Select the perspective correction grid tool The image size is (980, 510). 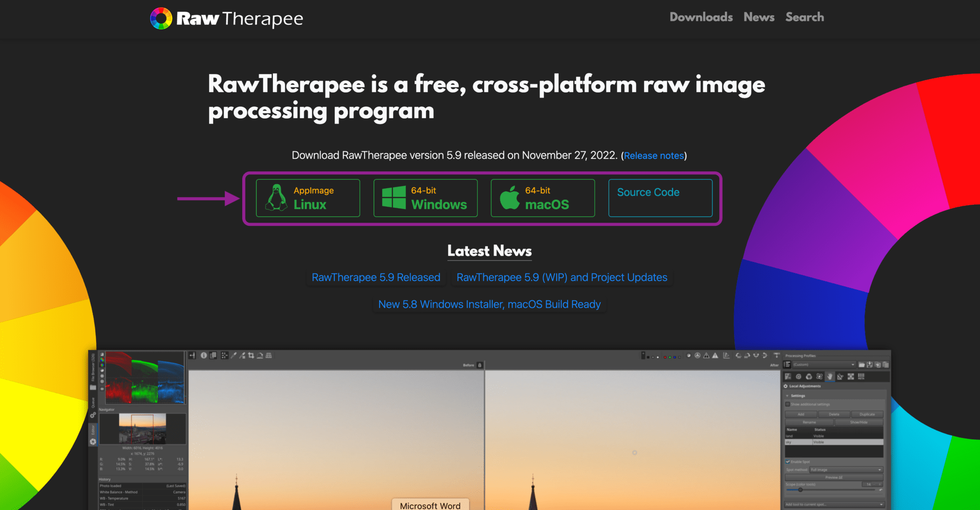[269, 356]
